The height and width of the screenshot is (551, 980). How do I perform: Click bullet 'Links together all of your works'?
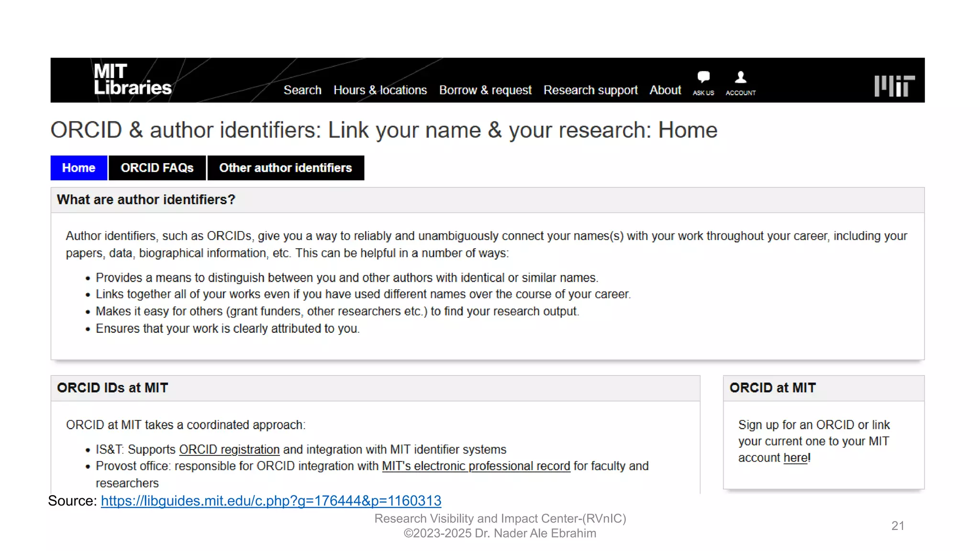(363, 294)
